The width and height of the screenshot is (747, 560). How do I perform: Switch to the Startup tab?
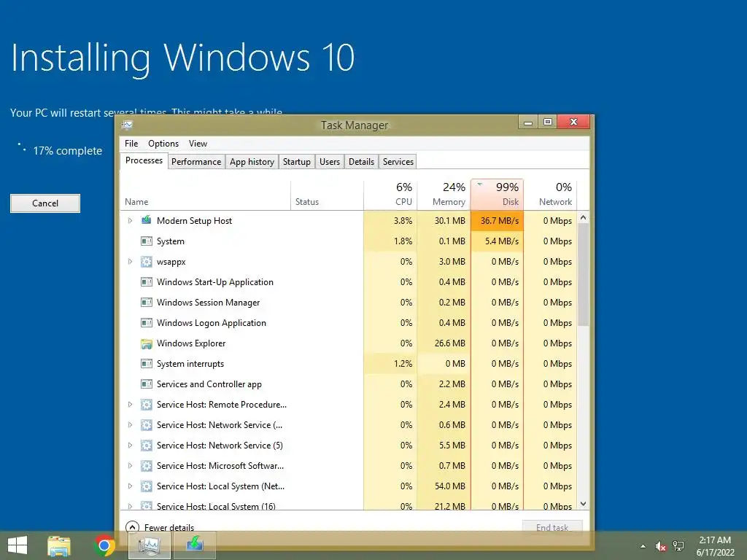296,162
